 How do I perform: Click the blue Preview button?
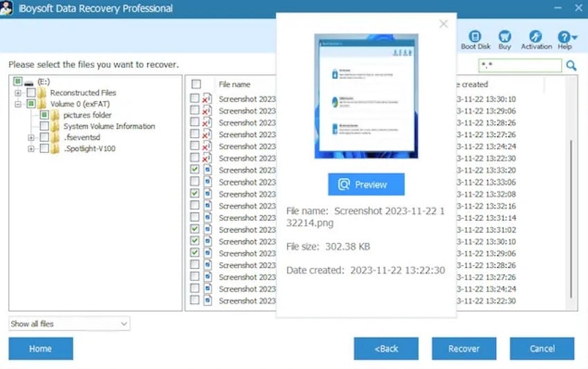tap(366, 184)
